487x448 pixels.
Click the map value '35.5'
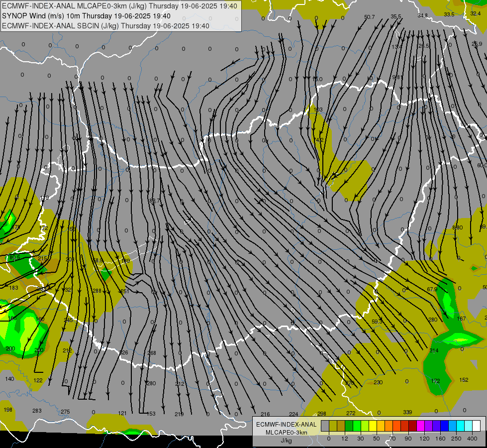tap(396, 16)
